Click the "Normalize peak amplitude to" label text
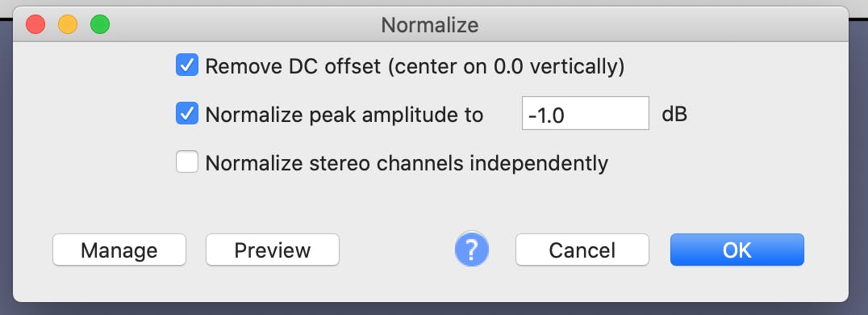 pyautogui.click(x=344, y=115)
